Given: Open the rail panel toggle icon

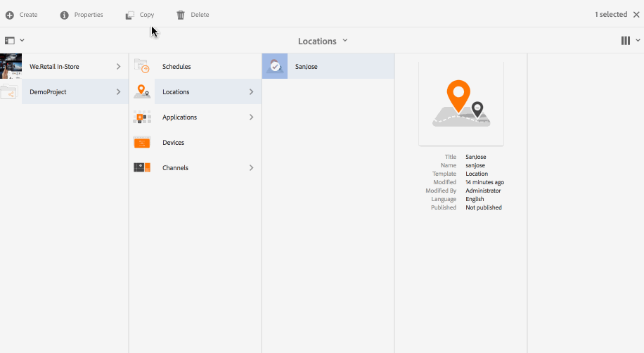Looking at the screenshot, I should pyautogui.click(x=9, y=41).
